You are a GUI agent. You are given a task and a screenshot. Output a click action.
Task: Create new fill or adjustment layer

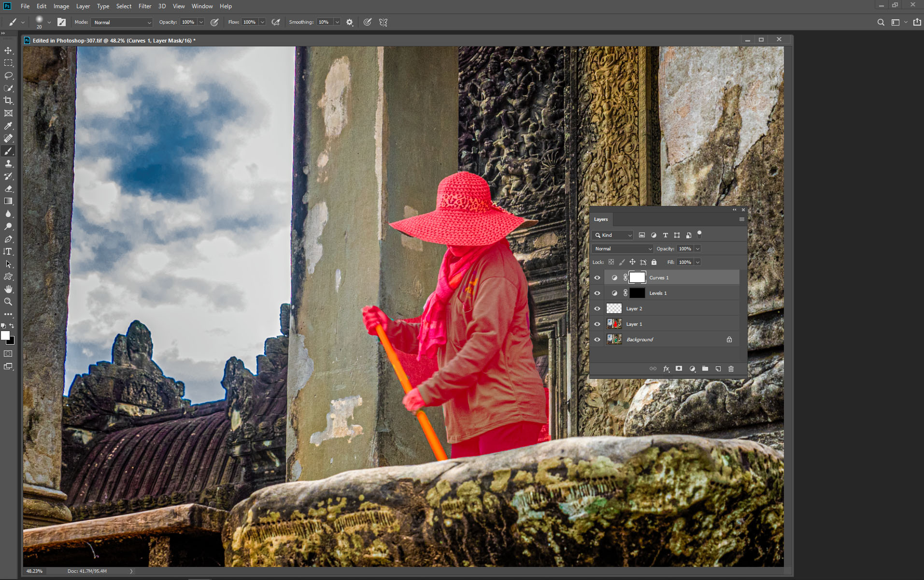point(692,369)
